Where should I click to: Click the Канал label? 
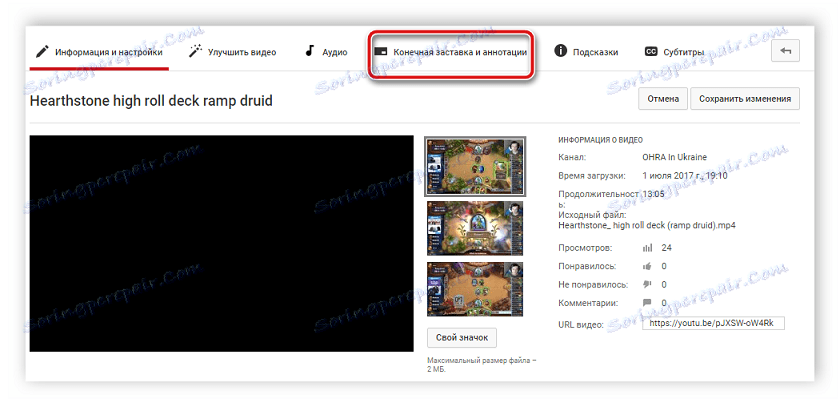pos(572,157)
